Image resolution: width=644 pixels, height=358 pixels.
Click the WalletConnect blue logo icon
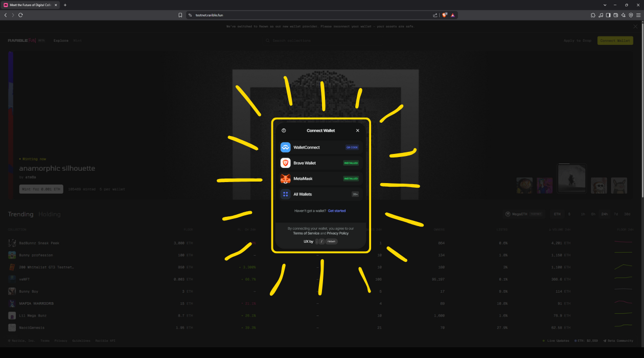pyautogui.click(x=285, y=147)
